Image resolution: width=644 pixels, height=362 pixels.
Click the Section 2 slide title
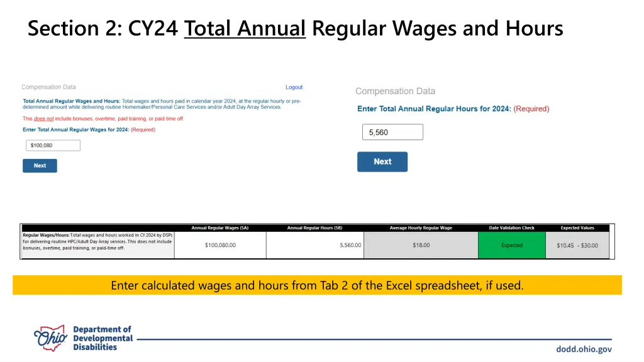click(x=296, y=28)
